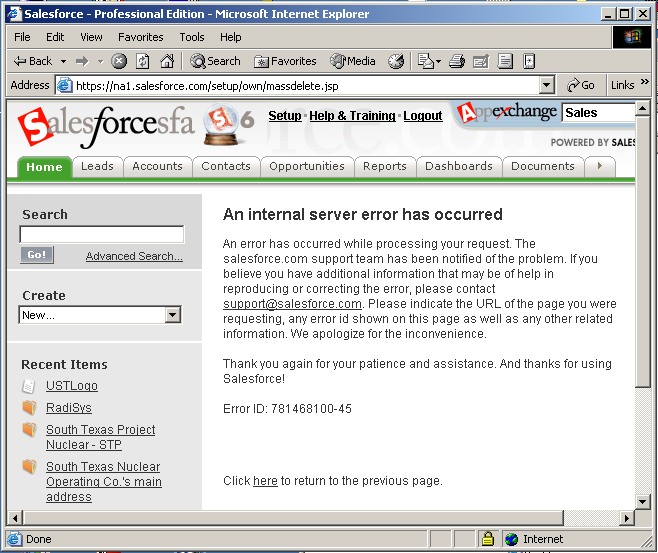Click the 'here' link to return
This screenshot has width=658, height=553.
265,481
